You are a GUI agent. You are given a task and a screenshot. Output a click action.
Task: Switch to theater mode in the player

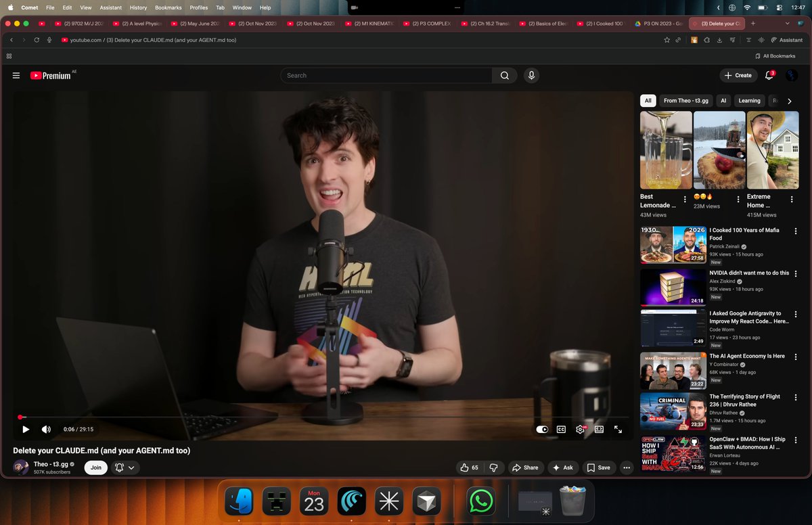(599, 430)
